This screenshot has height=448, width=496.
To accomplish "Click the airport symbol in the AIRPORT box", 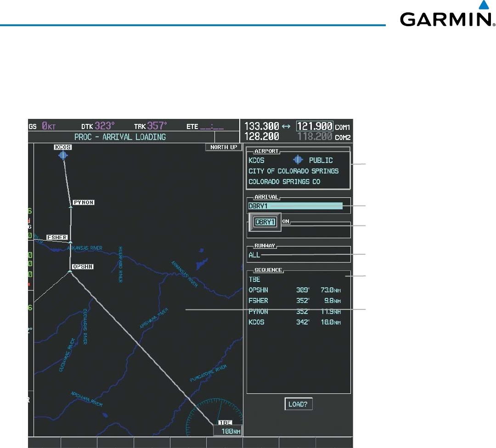I will click(x=298, y=160).
